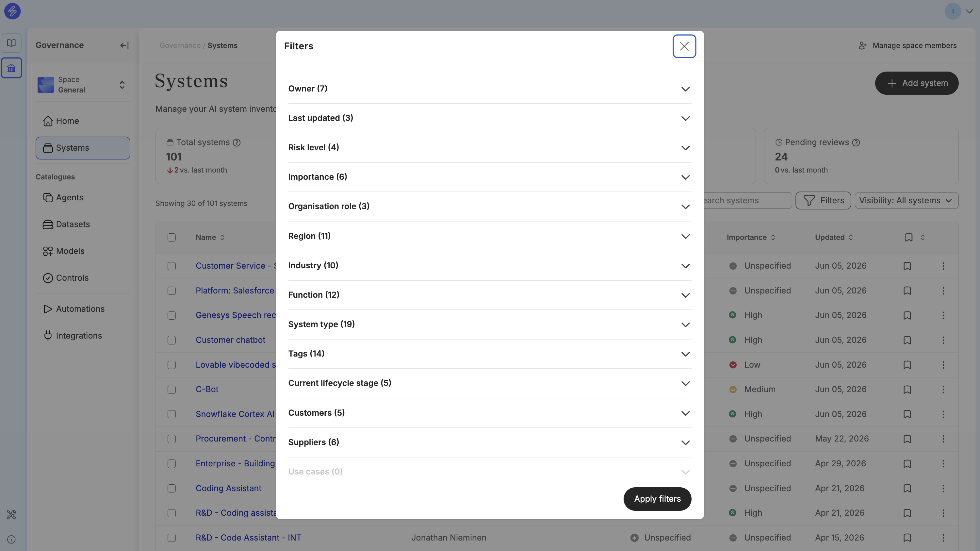
Task: Expand the Organisation role (3) filter
Action: [490, 207]
